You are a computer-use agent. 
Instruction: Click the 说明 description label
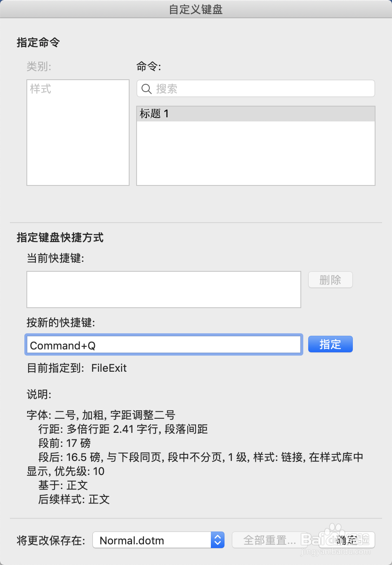(x=39, y=394)
